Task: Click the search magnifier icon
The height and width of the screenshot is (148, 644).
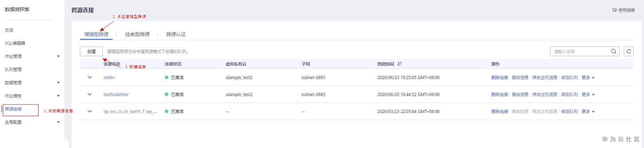Action: (x=613, y=51)
